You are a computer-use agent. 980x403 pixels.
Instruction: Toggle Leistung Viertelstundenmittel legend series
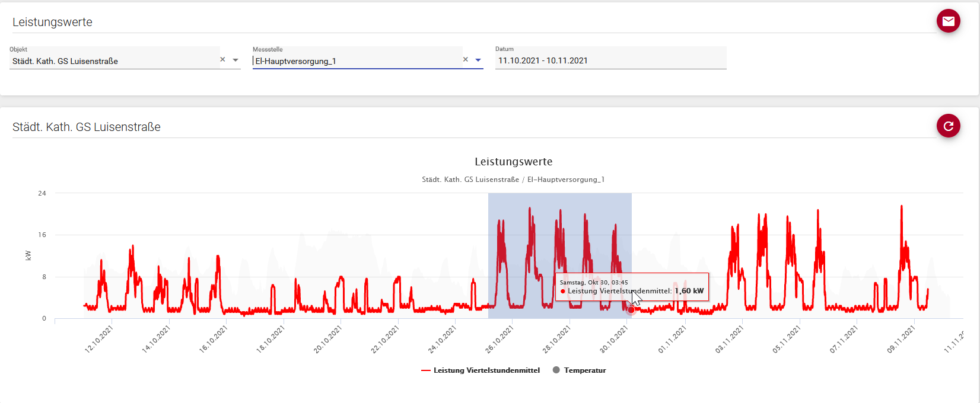[x=486, y=370]
